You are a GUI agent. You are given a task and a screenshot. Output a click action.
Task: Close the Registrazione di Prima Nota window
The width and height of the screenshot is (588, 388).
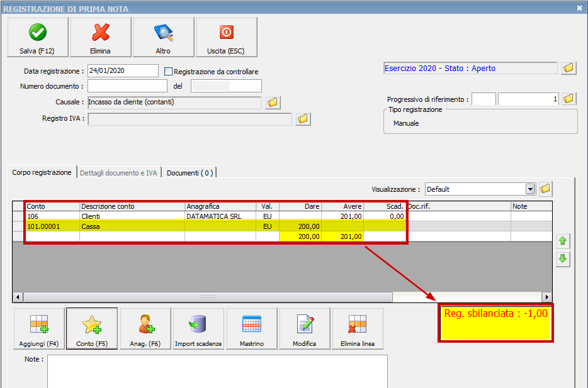click(x=579, y=8)
